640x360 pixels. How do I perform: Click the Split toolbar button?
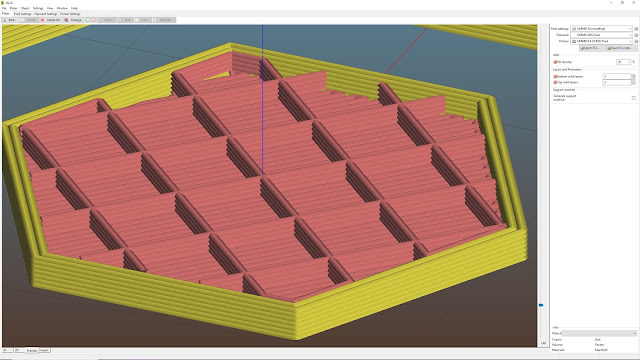point(126,20)
